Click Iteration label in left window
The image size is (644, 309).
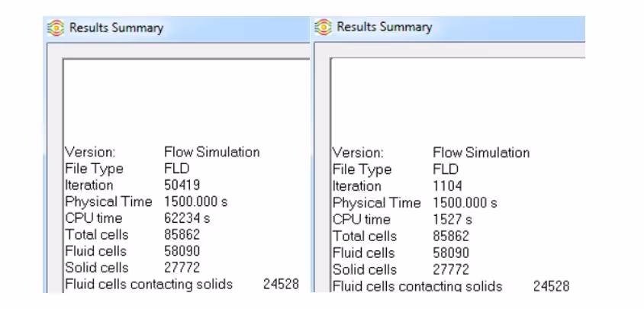coord(89,185)
